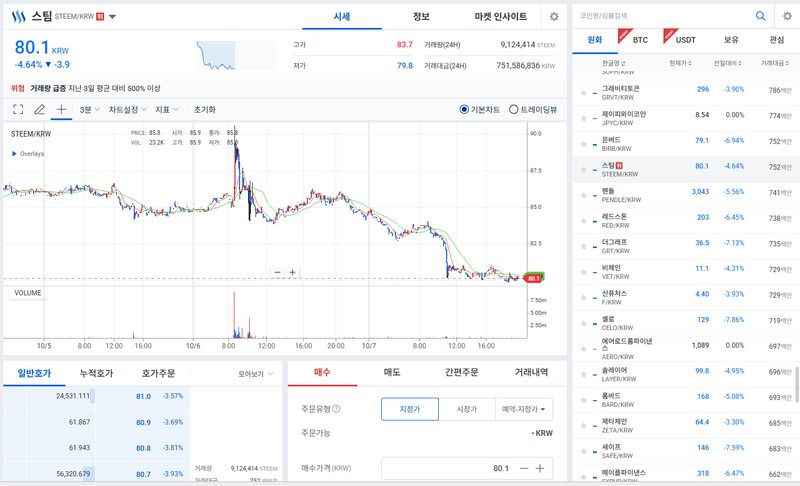This screenshot has width=800, height=486.
Task: Open 차트설정 dropdown
Action: [x=128, y=109]
